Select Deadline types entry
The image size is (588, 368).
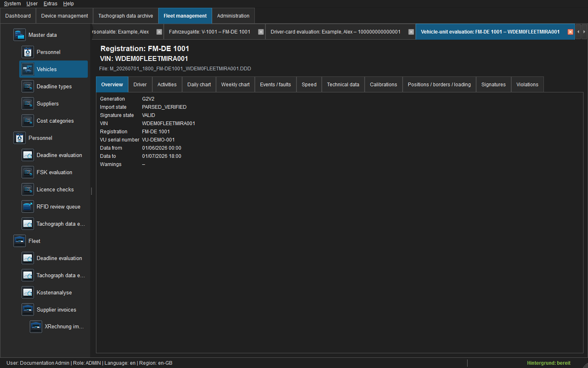point(53,86)
